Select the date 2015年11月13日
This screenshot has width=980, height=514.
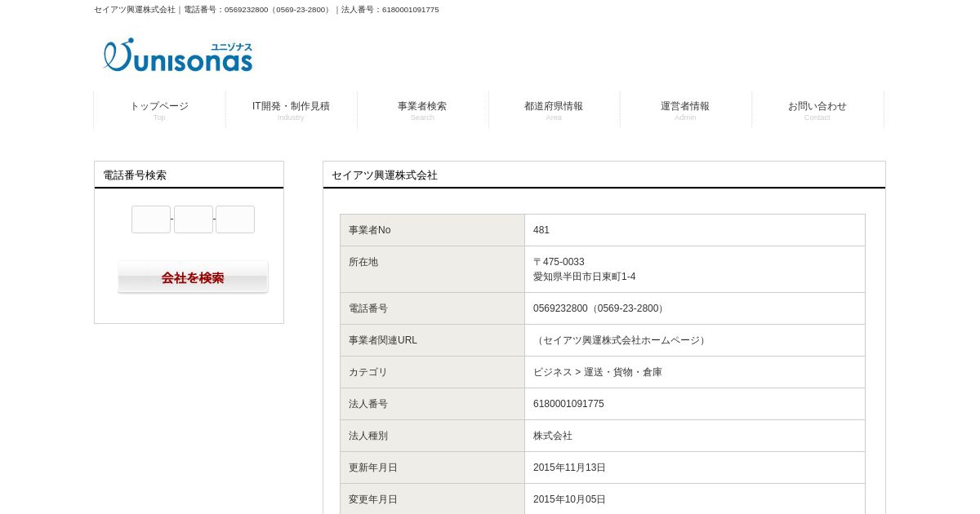click(569, 467)
